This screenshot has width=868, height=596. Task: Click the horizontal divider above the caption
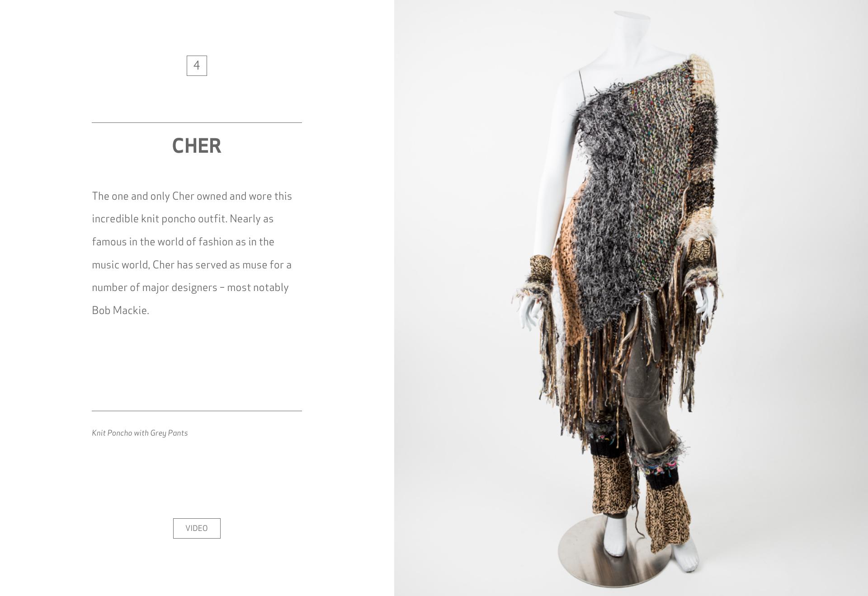click(x=197, y=411)
